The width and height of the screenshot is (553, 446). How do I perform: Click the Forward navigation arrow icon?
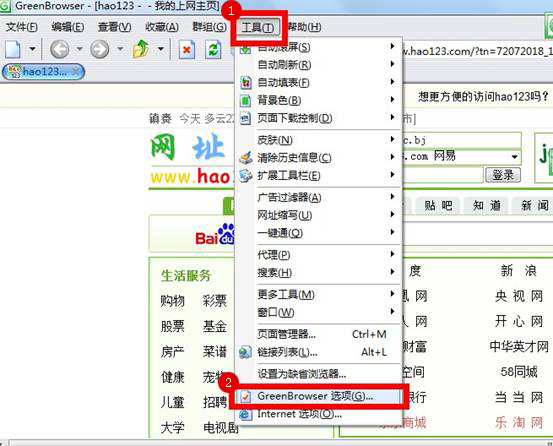pyautogui.click(x=99, y=49)
